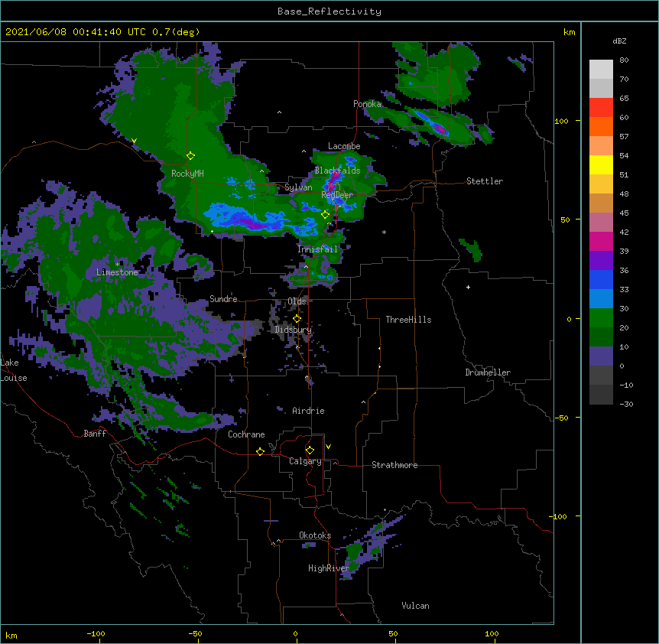Click the 80 value on dBZ scale
The image size is (659, 644).
coord(624,60)
